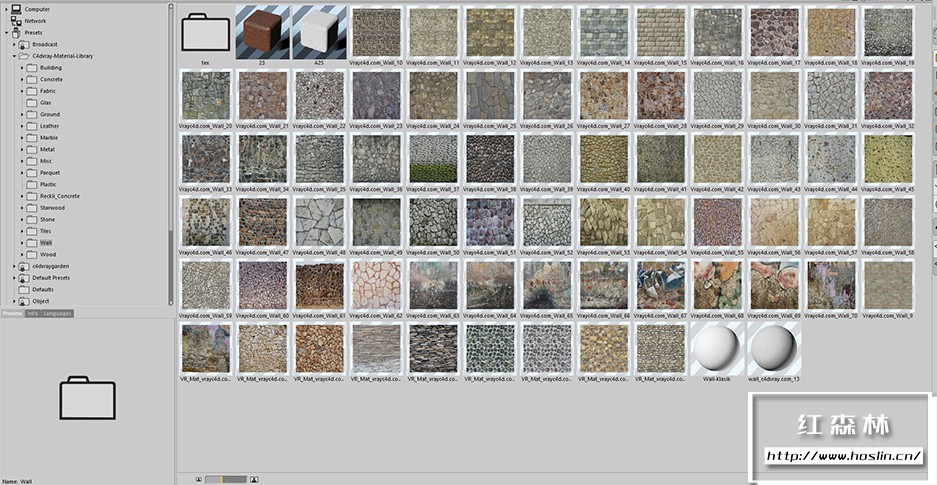
Task: Click the Presets library icon
Action: click(16, 32)
